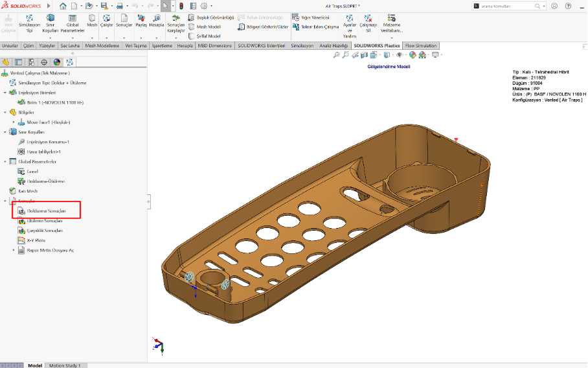Screen dimensions: 588x368
Task: Open the Options gear dropdown arrow
Action: [x=211, y=6]
